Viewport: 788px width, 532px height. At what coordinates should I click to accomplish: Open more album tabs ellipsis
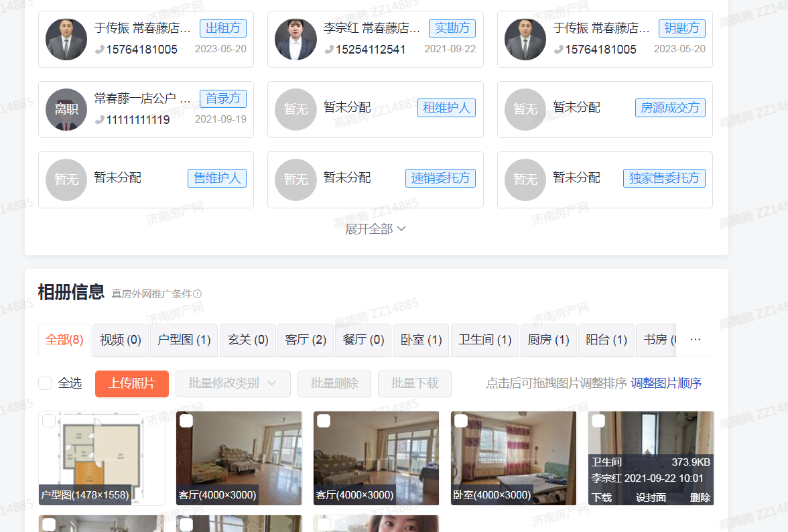[696, 340]
